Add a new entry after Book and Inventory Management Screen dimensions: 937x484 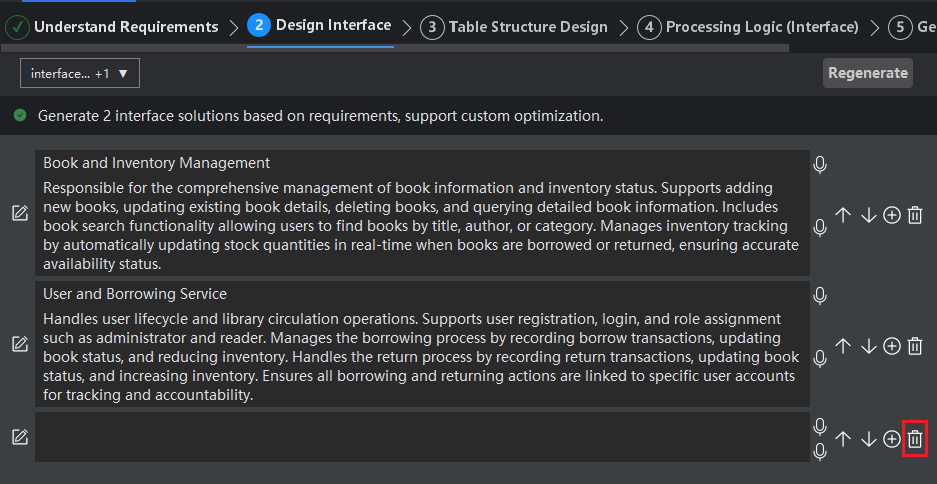coord(891,215)
